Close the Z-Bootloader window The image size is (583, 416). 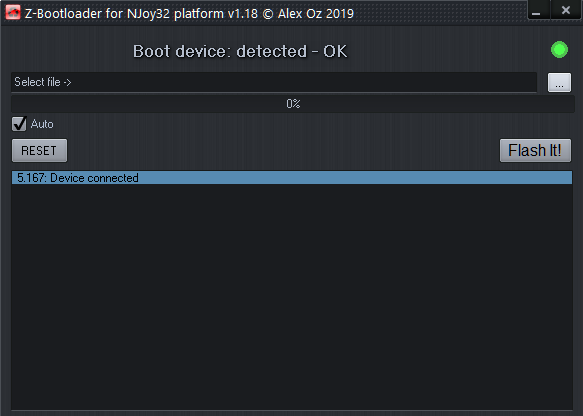coord(566,10)
